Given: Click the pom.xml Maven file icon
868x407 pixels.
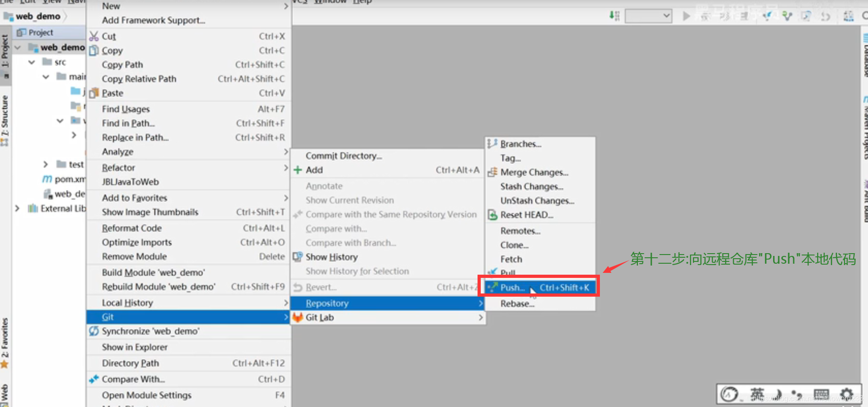Looking at the screenshot, I should tap(47, 179).
